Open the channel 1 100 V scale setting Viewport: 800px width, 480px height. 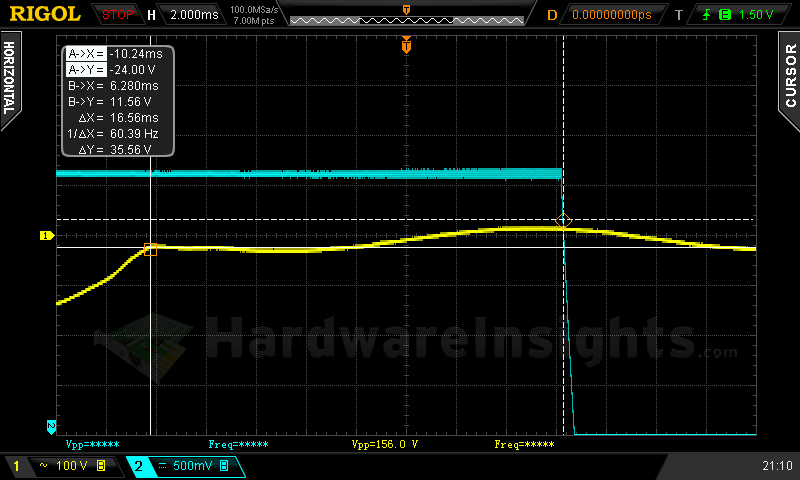tap(72, 466)
